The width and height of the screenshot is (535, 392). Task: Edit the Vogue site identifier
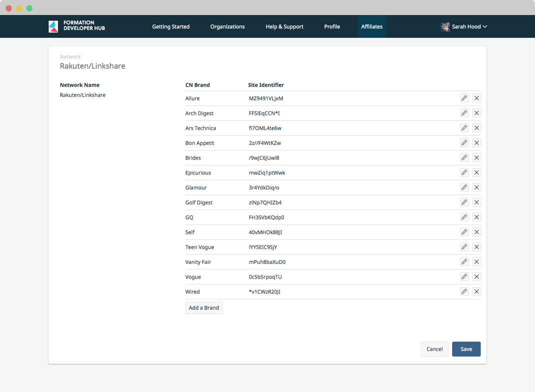pos(464,276)
